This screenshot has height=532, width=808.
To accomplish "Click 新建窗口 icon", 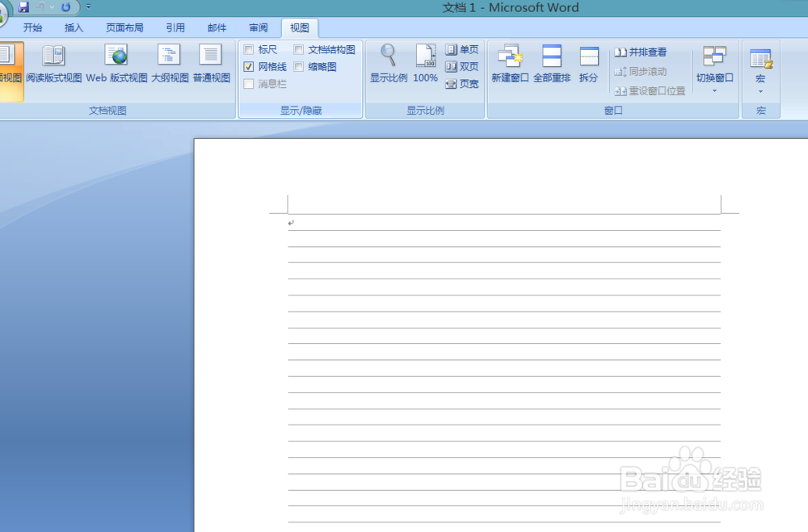I will [510, 64].
